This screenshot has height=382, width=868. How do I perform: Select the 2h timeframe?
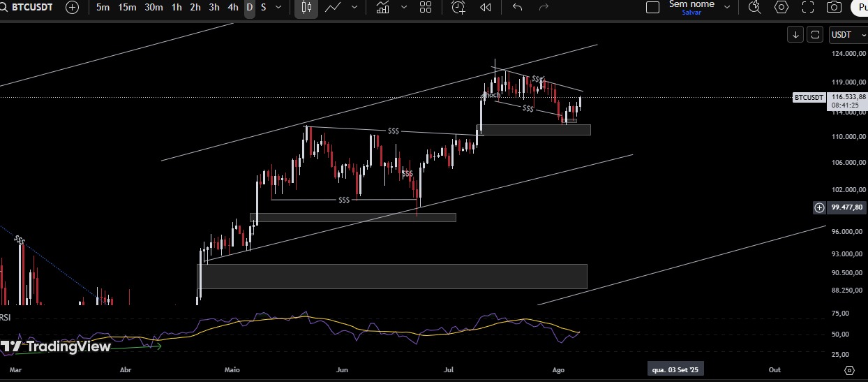(195, 8)
